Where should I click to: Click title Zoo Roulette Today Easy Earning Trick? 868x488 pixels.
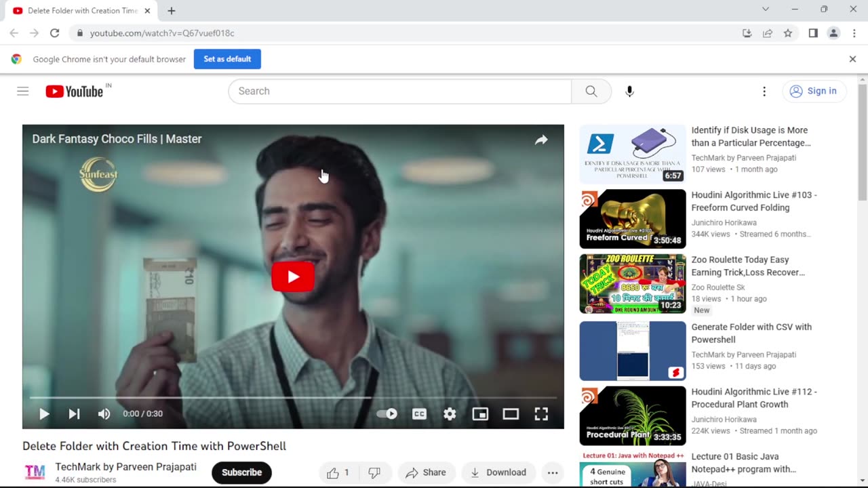pos(748,266)
